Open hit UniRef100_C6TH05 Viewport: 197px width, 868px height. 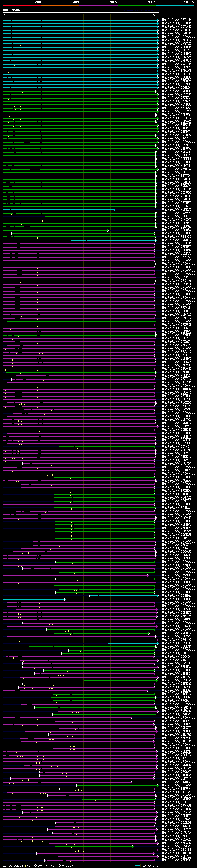[x=177, y=23]
